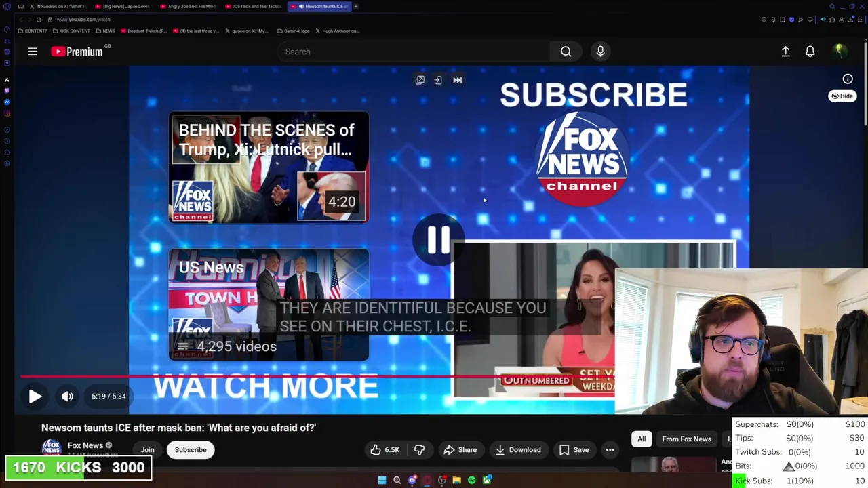Dislike the video with thumbs down
The width and height of the screenshot is (868, 488).
pyautogui.click(x=419, y=450)
